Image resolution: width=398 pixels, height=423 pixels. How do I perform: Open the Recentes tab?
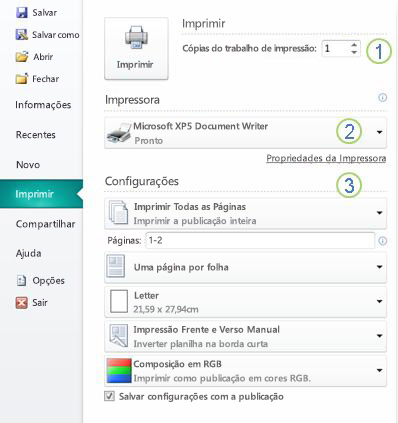(x=36, y=135)
